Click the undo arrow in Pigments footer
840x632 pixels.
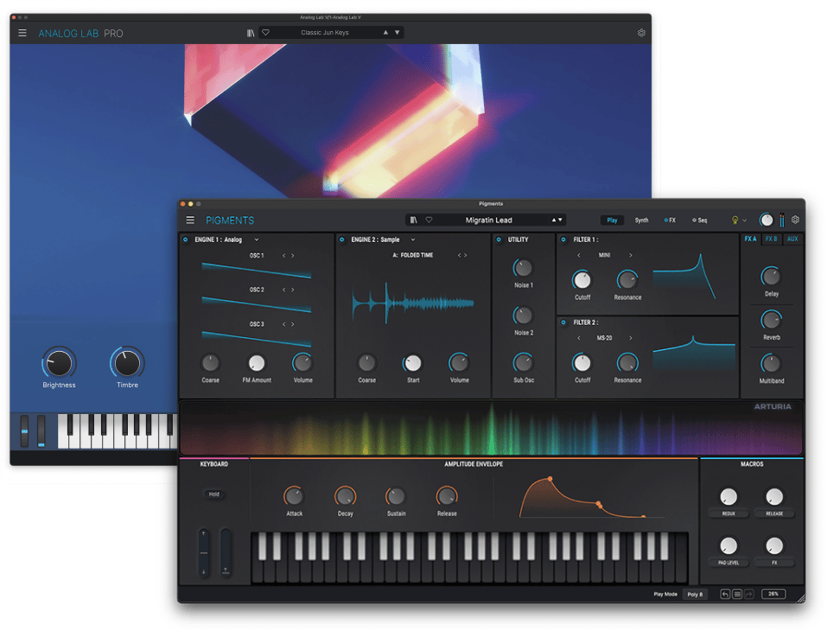point(725,594)
